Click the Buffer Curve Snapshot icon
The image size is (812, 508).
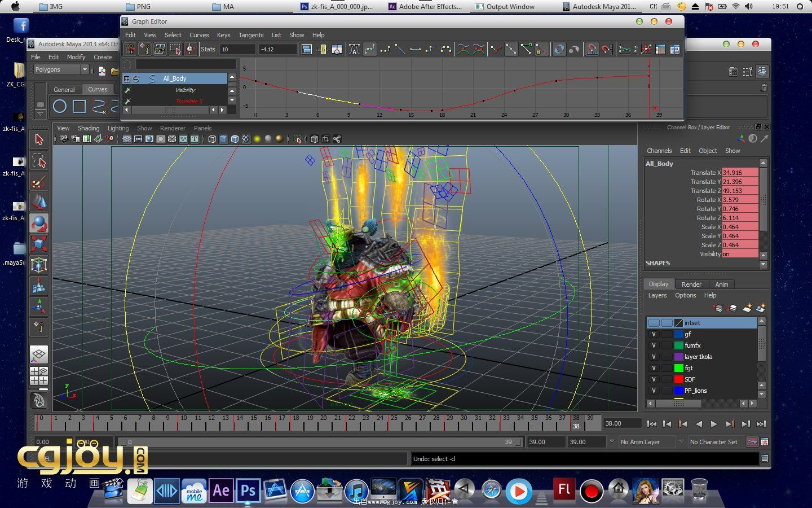[464, 49]
